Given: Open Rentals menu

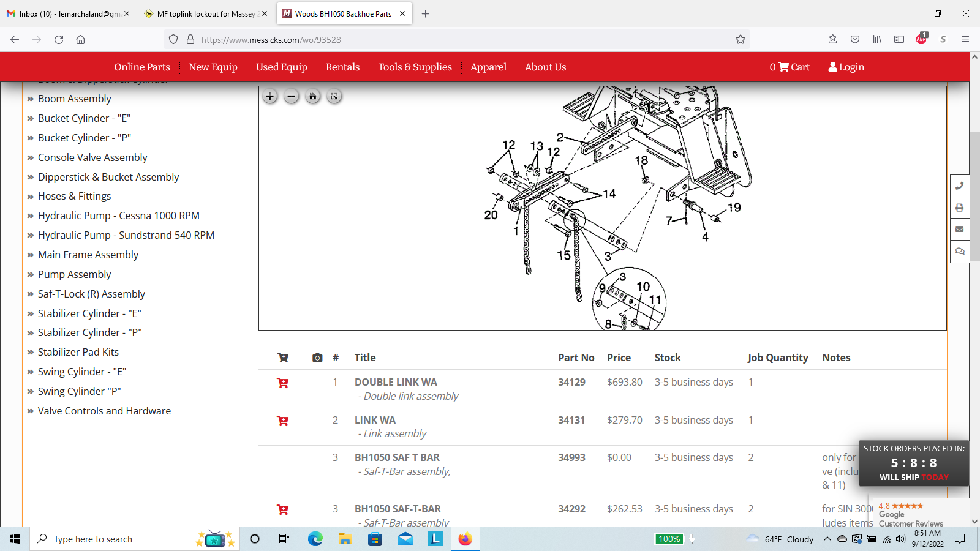Looking at the screenshot, I should coord(342,67).
